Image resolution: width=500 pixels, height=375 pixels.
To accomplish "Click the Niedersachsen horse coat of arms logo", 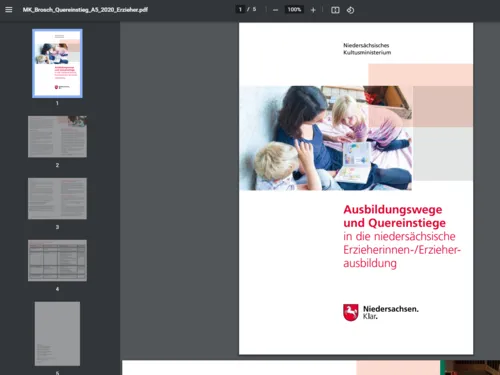I will [351, 312].
